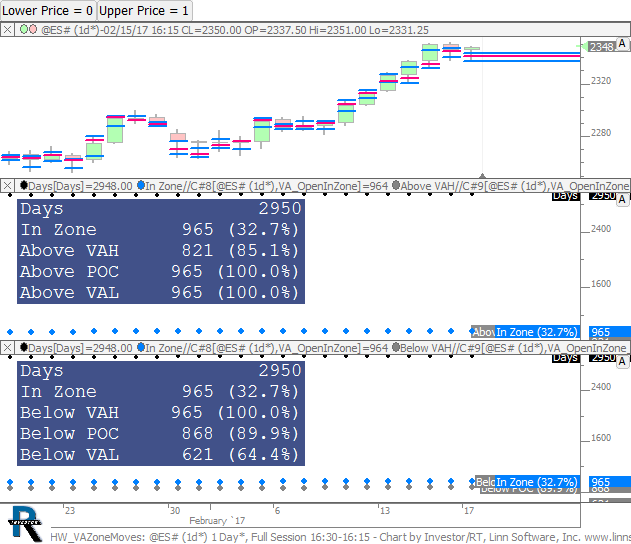Click the A scale button in Below VAH pane

pyautogui.click(x=622, y=361)
